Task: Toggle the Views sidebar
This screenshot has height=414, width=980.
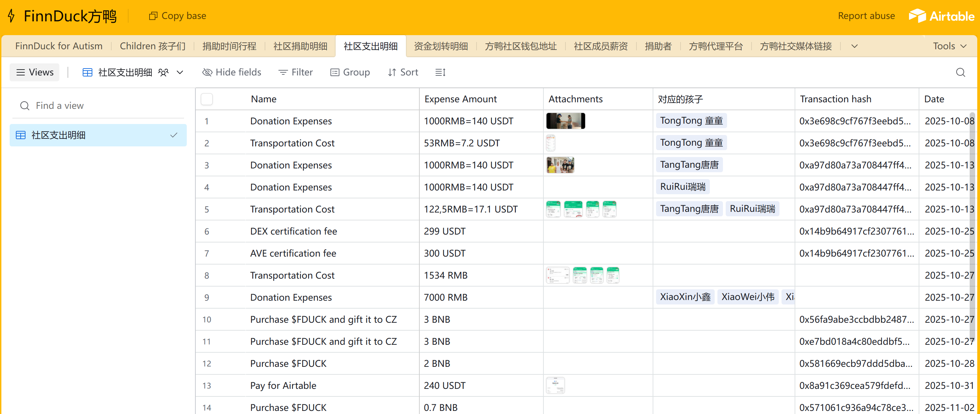Action: (34, 72)
